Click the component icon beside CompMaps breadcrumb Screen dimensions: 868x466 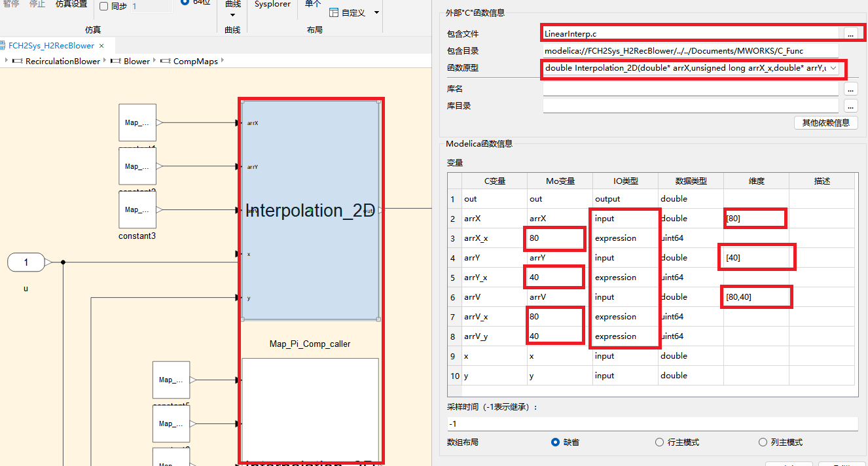tap(166, 61)
